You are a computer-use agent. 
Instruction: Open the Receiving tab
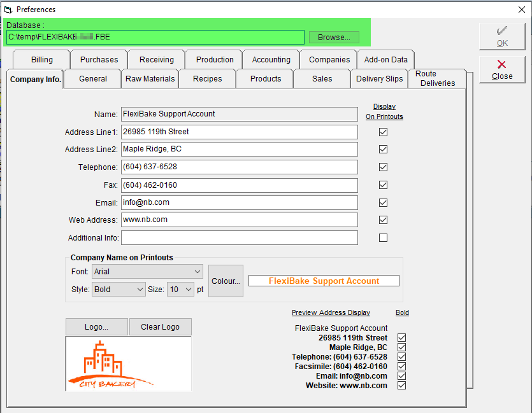tap(156, 60)
